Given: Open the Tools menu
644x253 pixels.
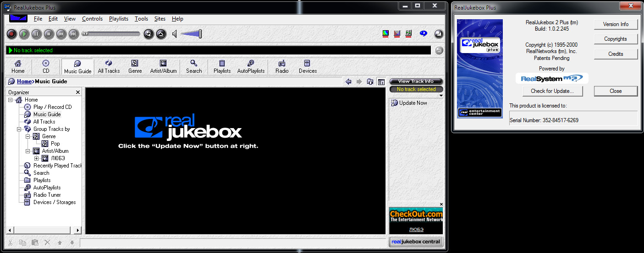Looking at the screenshot, I should point(141,19).
